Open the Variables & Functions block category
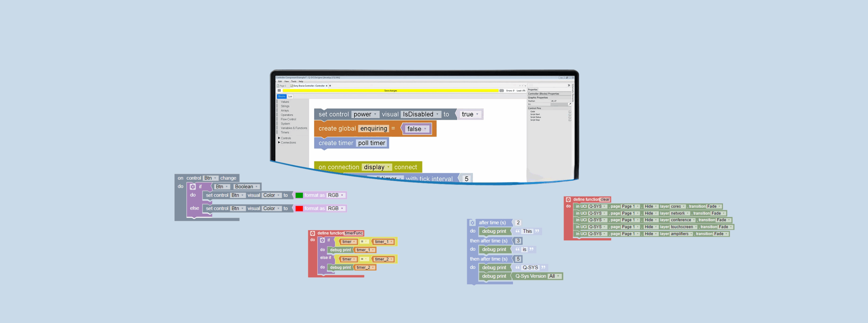The height and width of the screenshot is (323, 868). click(294, 128)
